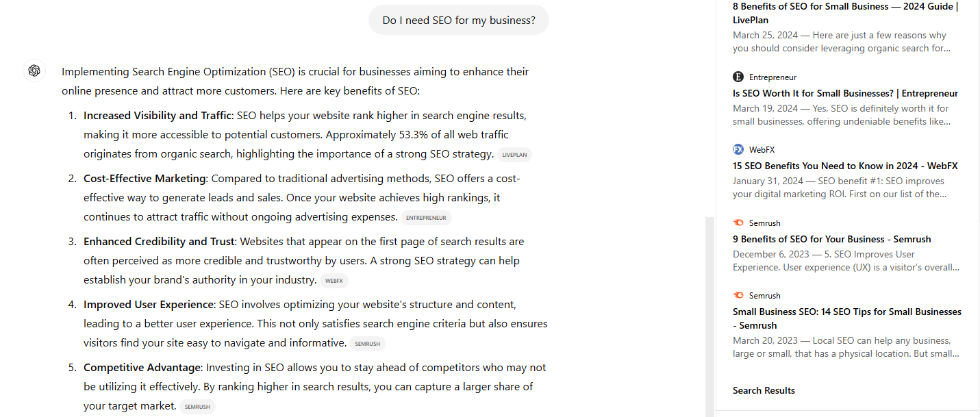This screenshot has width=980, height=417.
Task: Open 'Small Business SEO: 14 SEO Tips' link
Action: pos(847,318)
